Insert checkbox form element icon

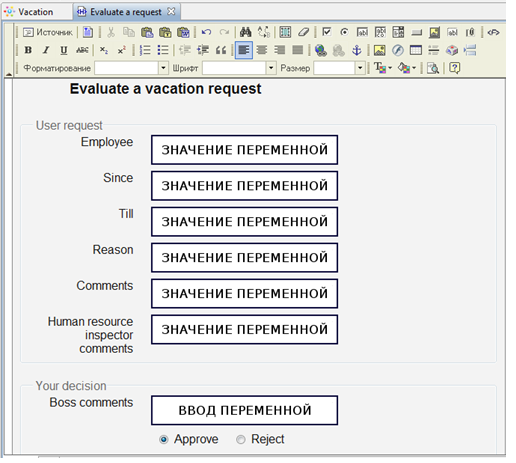pos(327,32)
